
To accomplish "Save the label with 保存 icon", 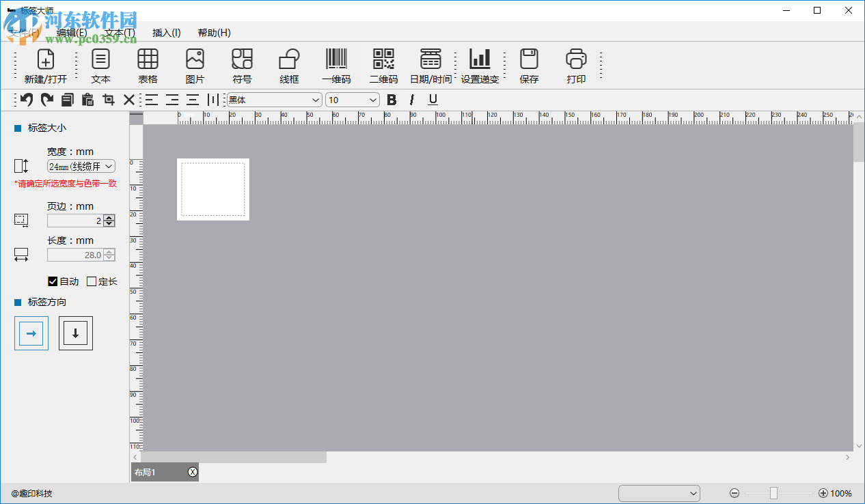I will (529, 59).
